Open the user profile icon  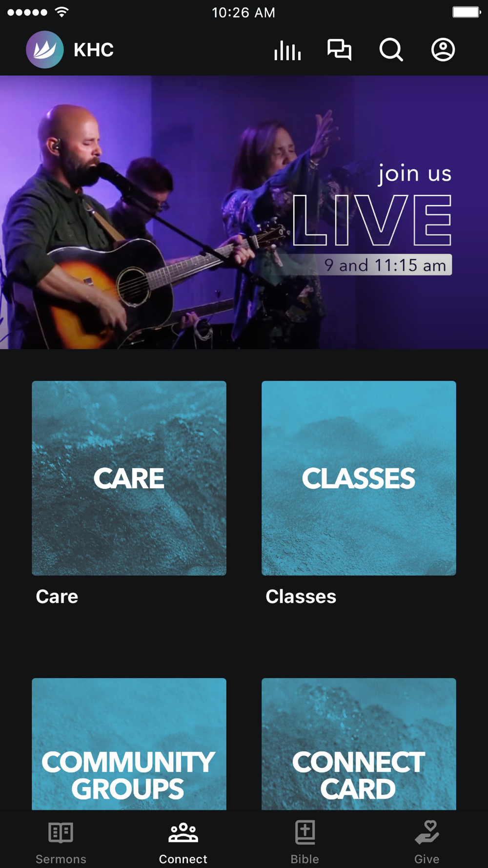coord(443,50)
